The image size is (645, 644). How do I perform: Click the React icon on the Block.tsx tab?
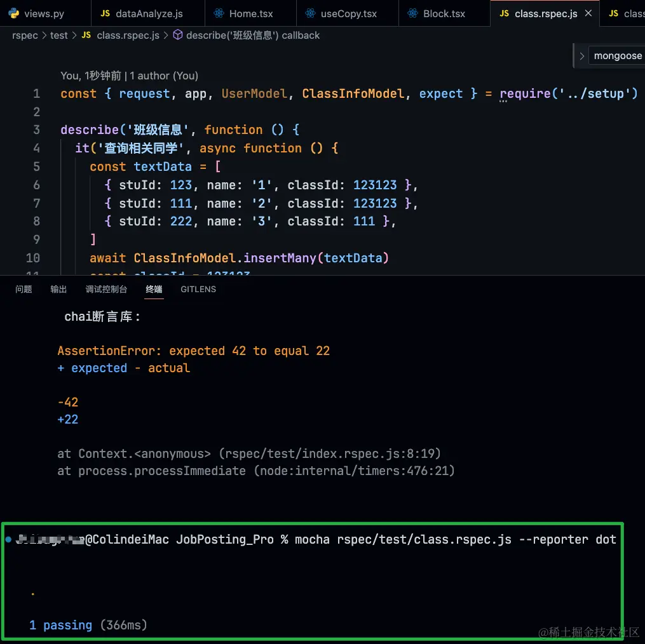(x=412, y=13)
